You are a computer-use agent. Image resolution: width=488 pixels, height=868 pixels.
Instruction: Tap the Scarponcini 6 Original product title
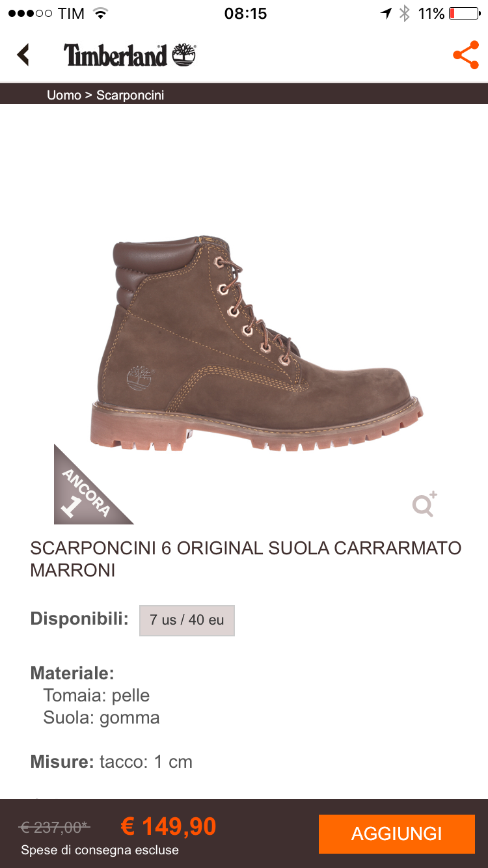(246, 559)
